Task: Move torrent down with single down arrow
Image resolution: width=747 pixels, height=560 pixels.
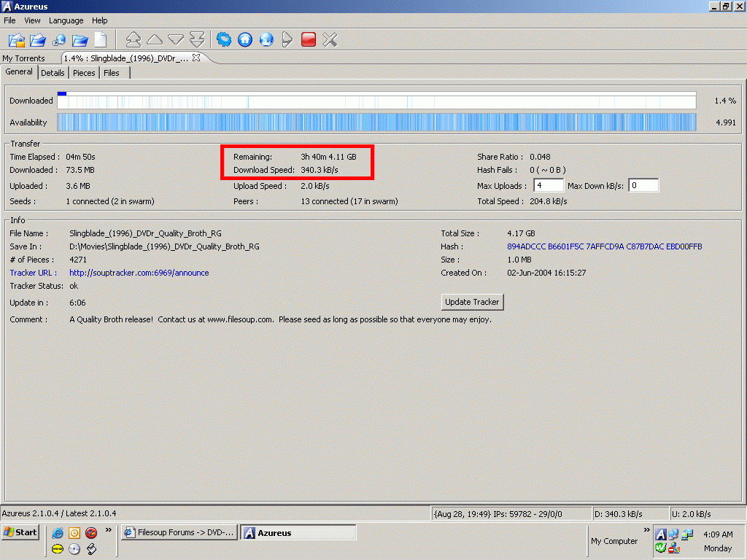Action: tap(176, 39)
